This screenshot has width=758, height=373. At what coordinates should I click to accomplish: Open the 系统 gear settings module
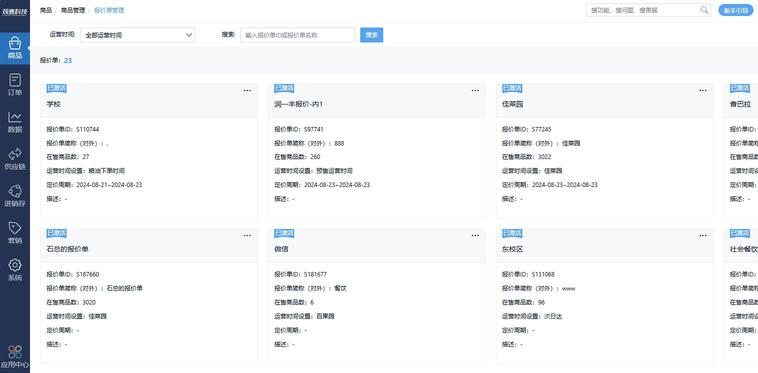(x=15, y=270)
